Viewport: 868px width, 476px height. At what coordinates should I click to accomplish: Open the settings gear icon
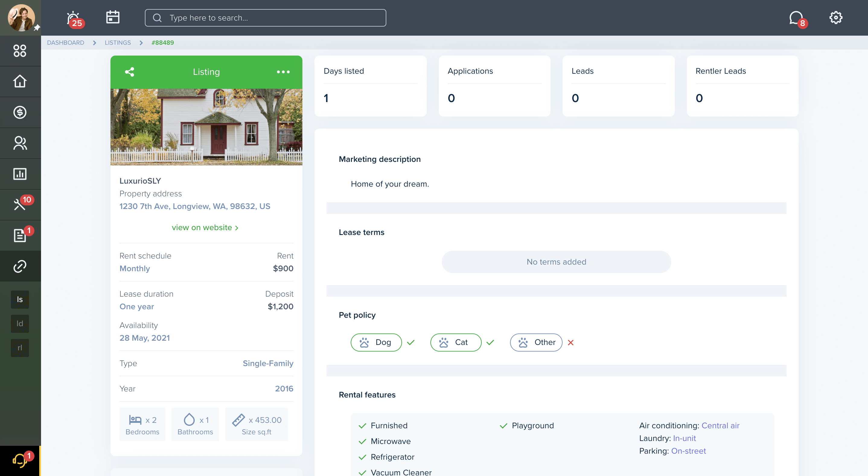pos(835,18)
